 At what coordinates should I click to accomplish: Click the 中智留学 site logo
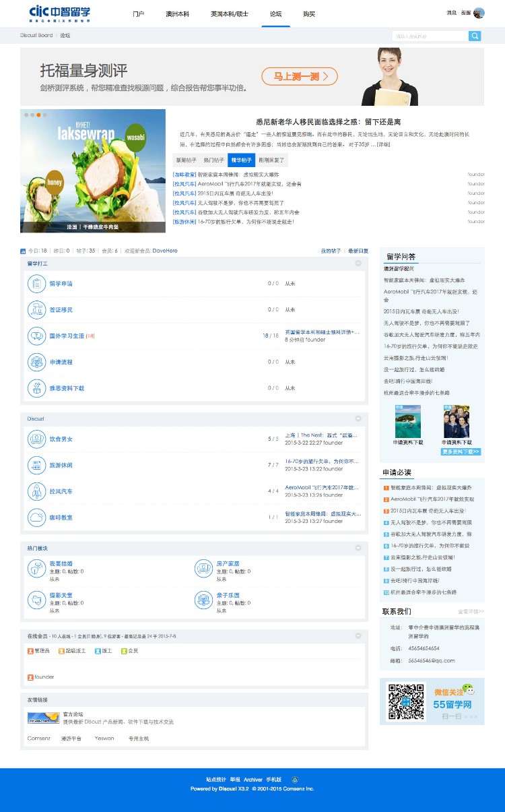(60, 13)
